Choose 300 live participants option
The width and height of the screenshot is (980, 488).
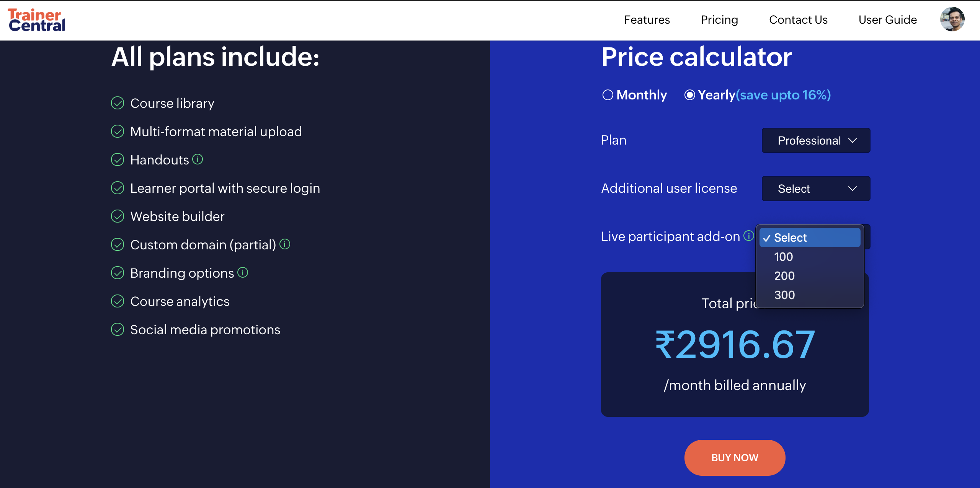[x=784, y=295]
